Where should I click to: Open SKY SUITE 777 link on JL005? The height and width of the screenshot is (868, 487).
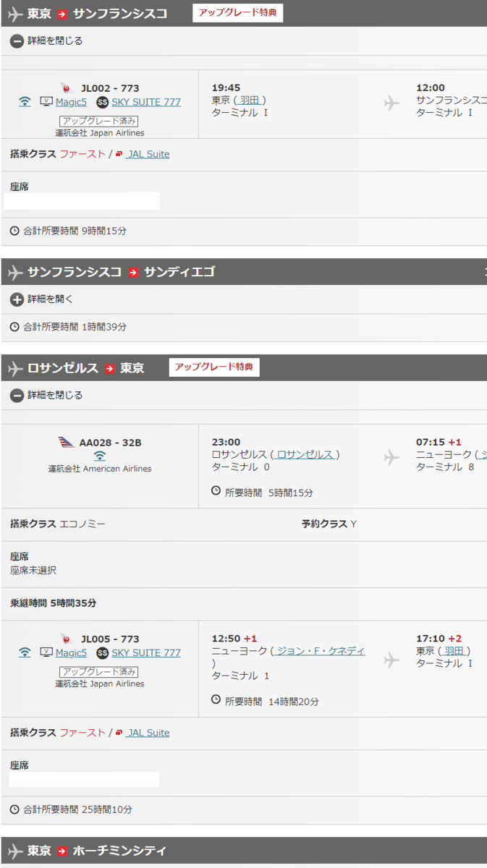click(x=146, y=652)
